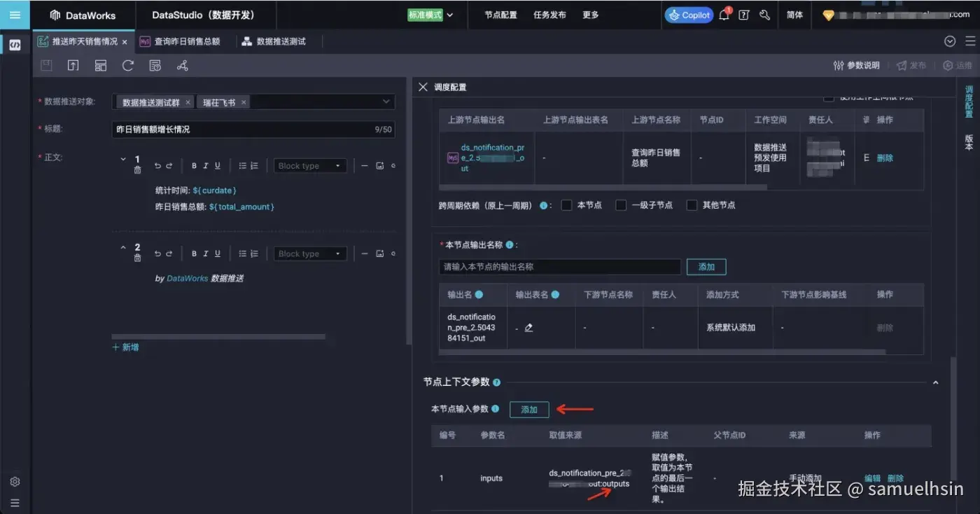Delete body block 1 with trash icon
Viewport: 980px width, 514px height.
pyautogui.click(x=137, y=170)
